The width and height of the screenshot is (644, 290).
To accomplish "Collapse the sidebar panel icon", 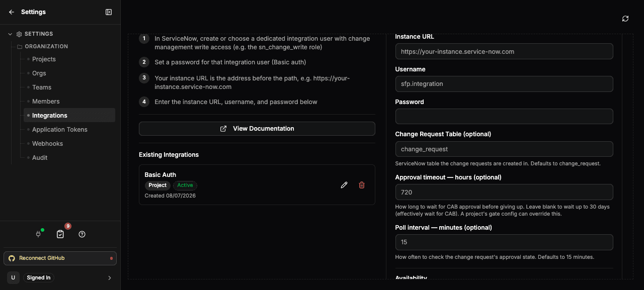I will [x=109, y=12].
